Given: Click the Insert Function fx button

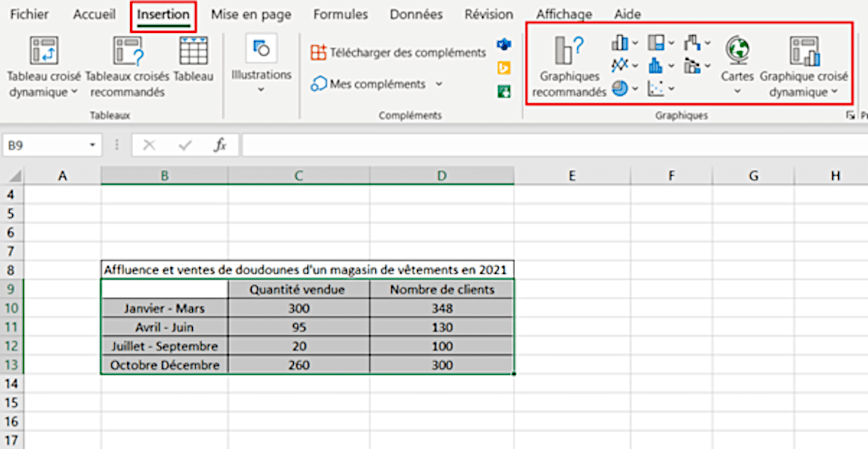Looking at the screenshot, I should pos(221,147).
